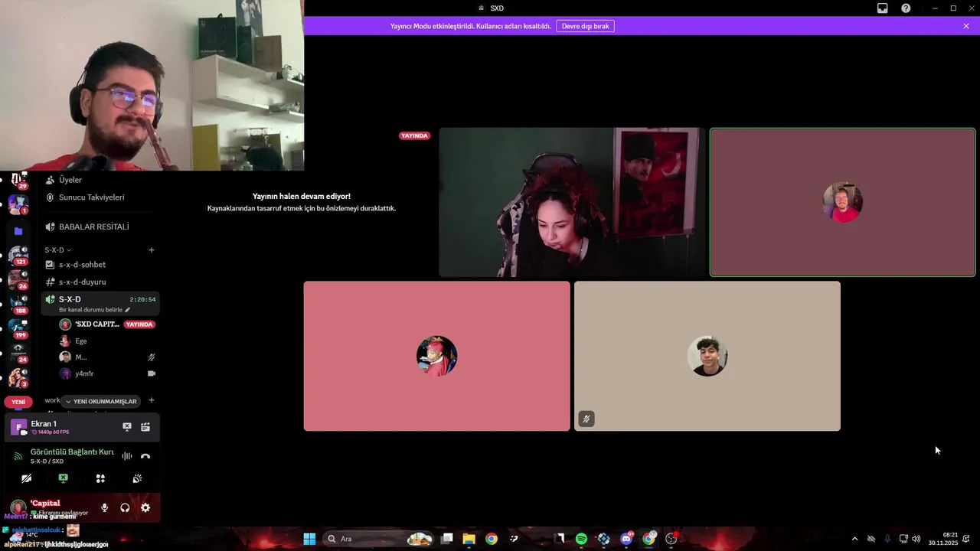
Task: Stop streaming Ekran 1
Action: tap(127, 427)
